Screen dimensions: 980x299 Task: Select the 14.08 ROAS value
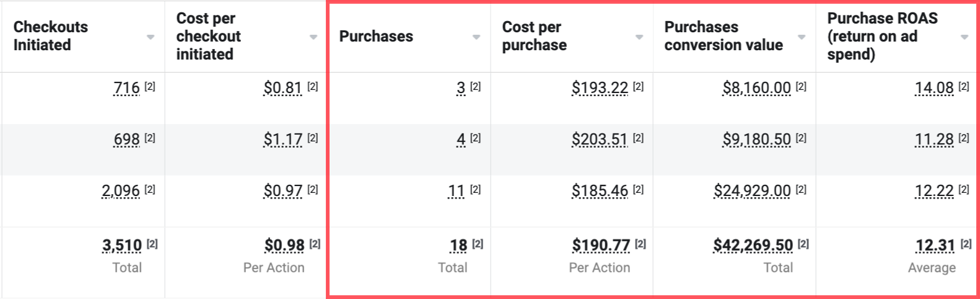[934, 88]
